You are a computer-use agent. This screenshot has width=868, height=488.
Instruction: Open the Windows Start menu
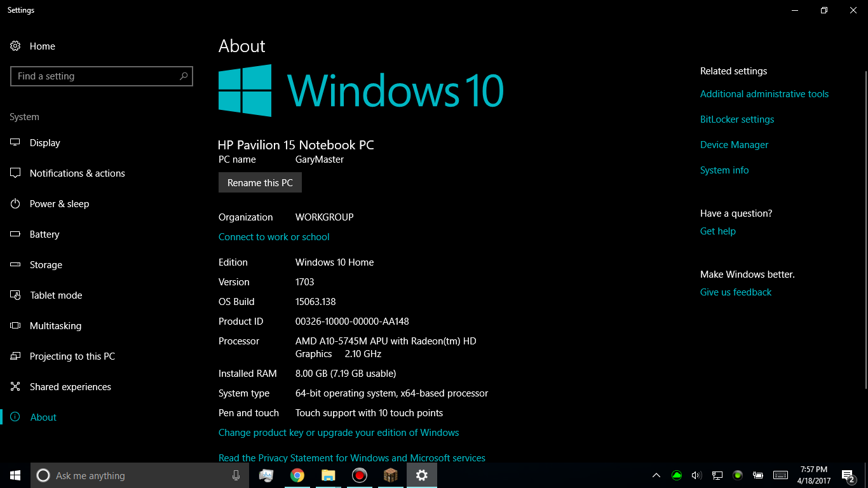pyautogui.click(x=15, y=475)
